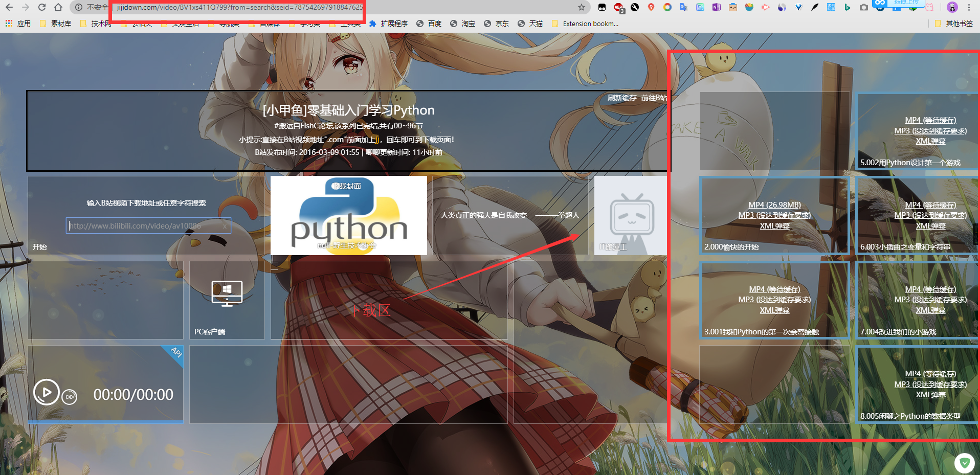
Task: Click the camera screenshot extension icon
Action: [x=864, y=8]
